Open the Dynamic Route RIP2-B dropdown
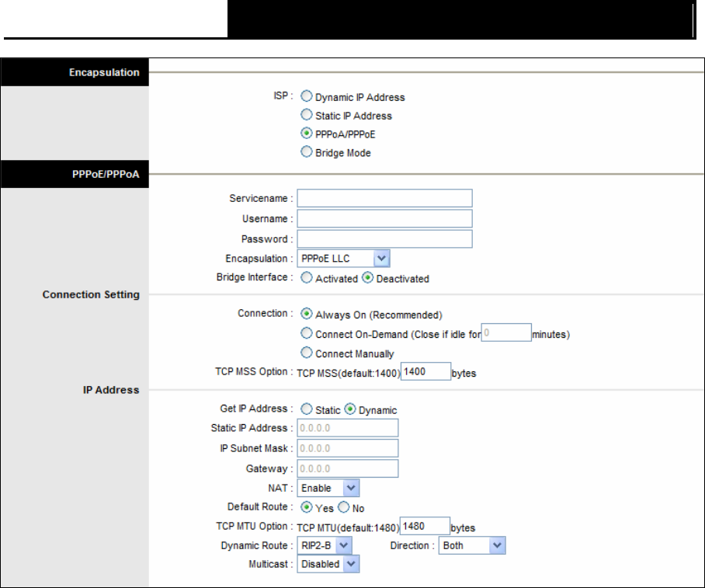This screenshot has width=705, height=588. (325, 546)
